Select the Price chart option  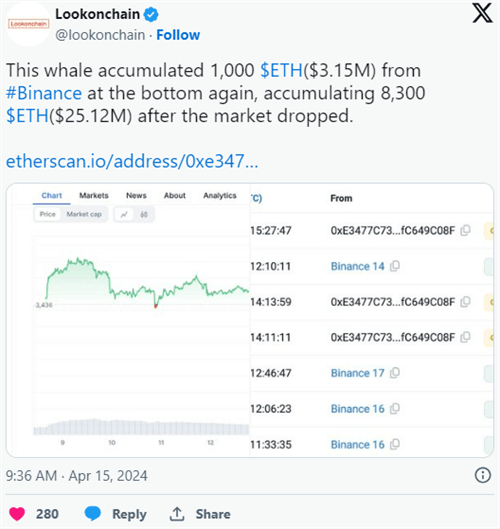[x=48, y=214]
